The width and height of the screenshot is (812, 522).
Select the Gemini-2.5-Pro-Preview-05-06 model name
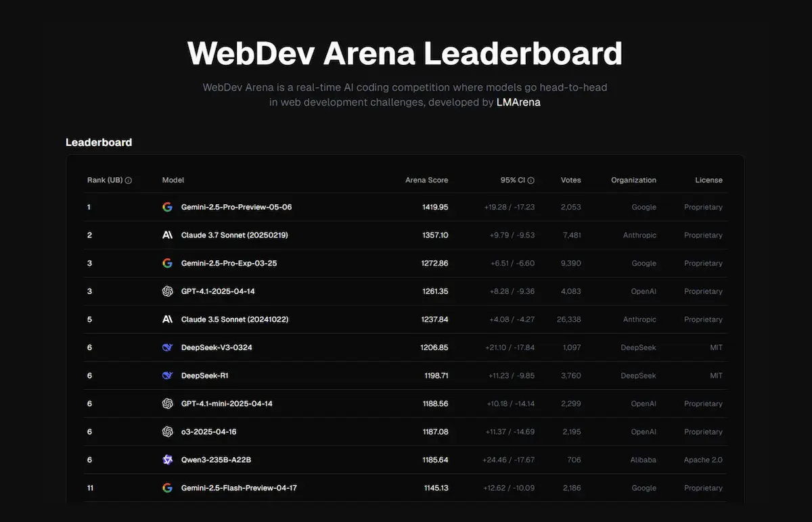coord(236,207)
